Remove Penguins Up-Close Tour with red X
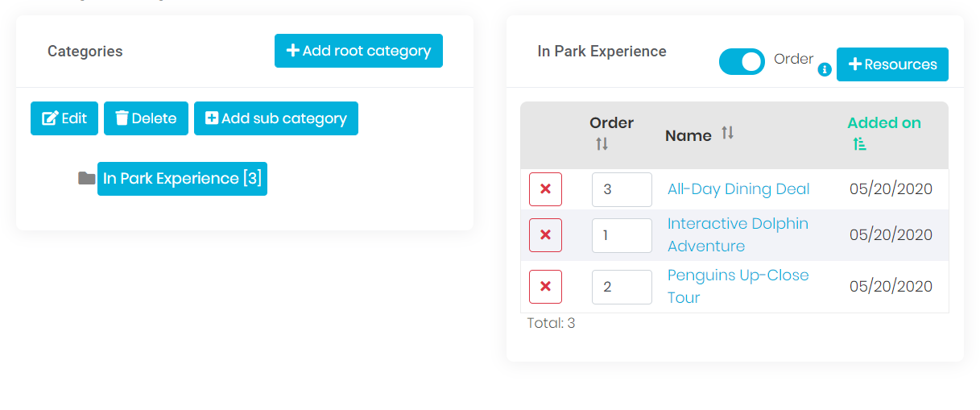The width and height of the screenshot is (980, 410). click(545, 287)
